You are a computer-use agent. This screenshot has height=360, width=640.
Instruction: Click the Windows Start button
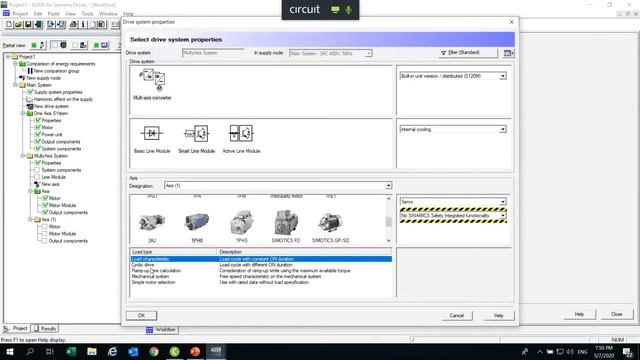click(x=10, y=351)
